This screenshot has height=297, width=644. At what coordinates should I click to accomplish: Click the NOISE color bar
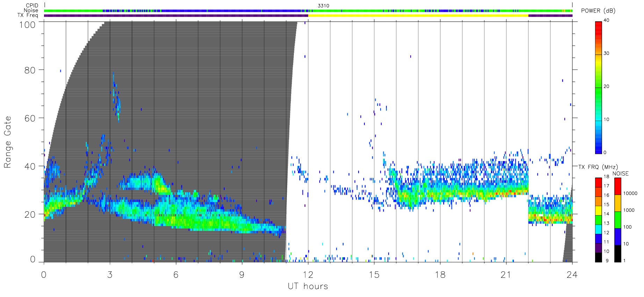point(618,220)
